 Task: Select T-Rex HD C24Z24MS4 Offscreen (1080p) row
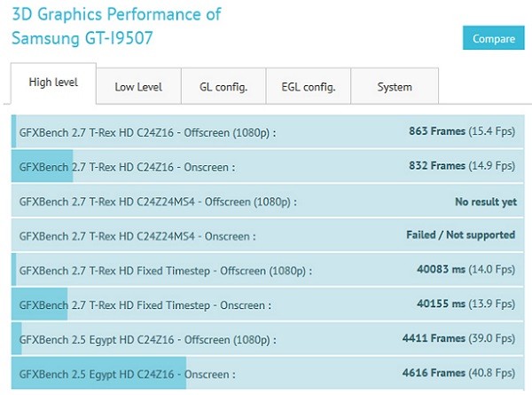click(x=268, y=201)
